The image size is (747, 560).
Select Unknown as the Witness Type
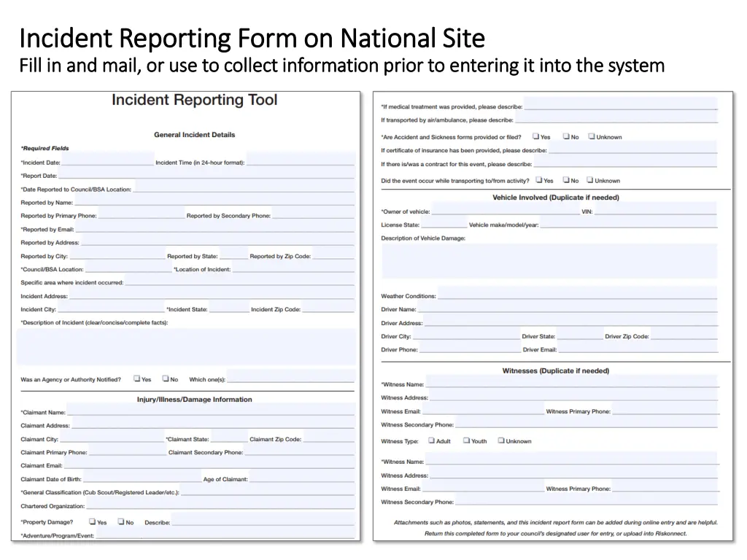coord(501,440)
